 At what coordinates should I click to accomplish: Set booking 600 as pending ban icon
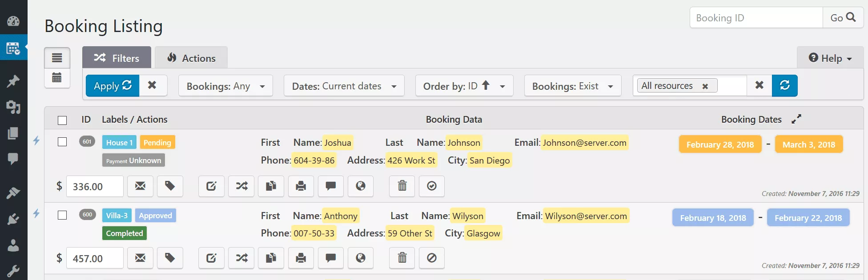click(x=432, y=258)
